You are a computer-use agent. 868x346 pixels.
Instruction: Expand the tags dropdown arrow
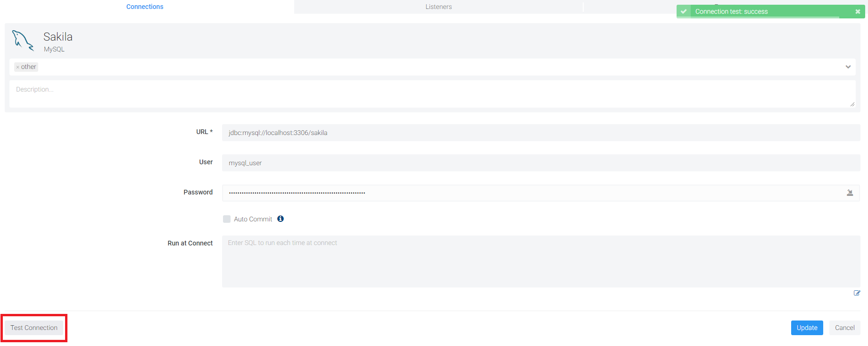coord(848,67)
